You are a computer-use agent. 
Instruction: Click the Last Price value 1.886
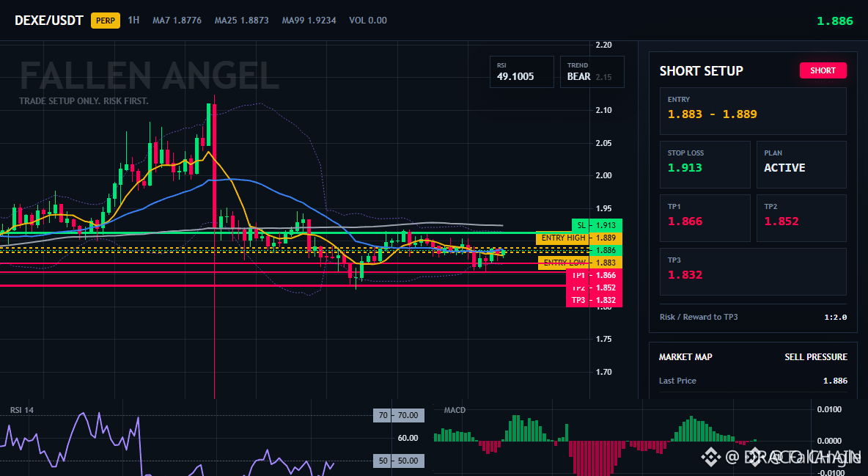pyautogui.click(x=835, y=381)
